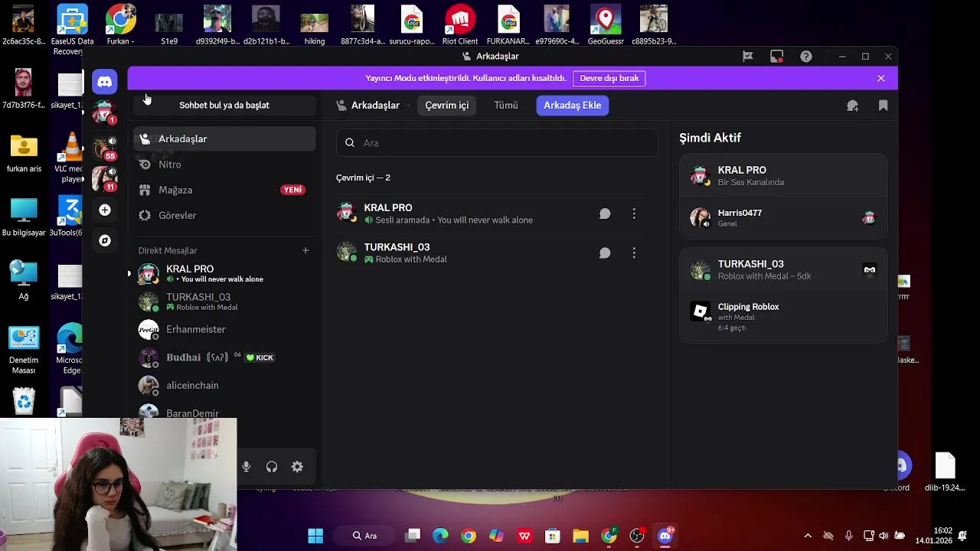Image resolution: width=980 pixels, height=551 pixels.
Task: Open the Discord home button
Action: 105,81
